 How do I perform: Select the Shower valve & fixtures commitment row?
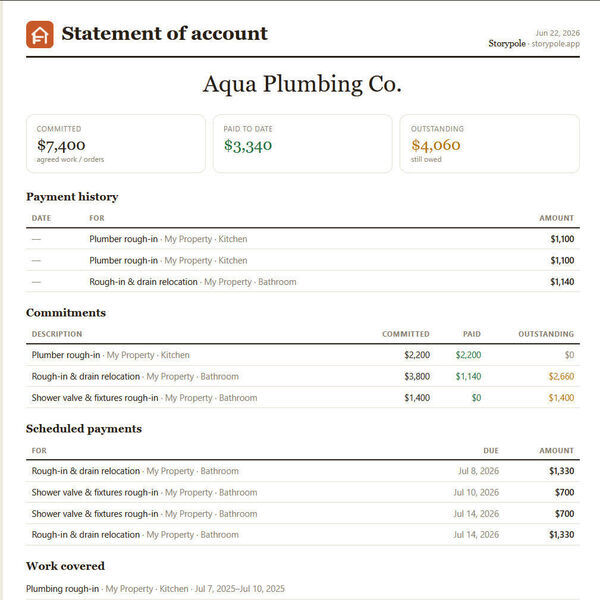303,398
